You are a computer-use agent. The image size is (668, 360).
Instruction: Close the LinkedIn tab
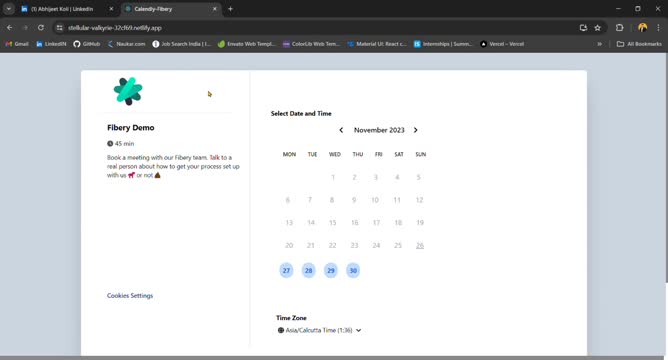click(x=111, y=9)
